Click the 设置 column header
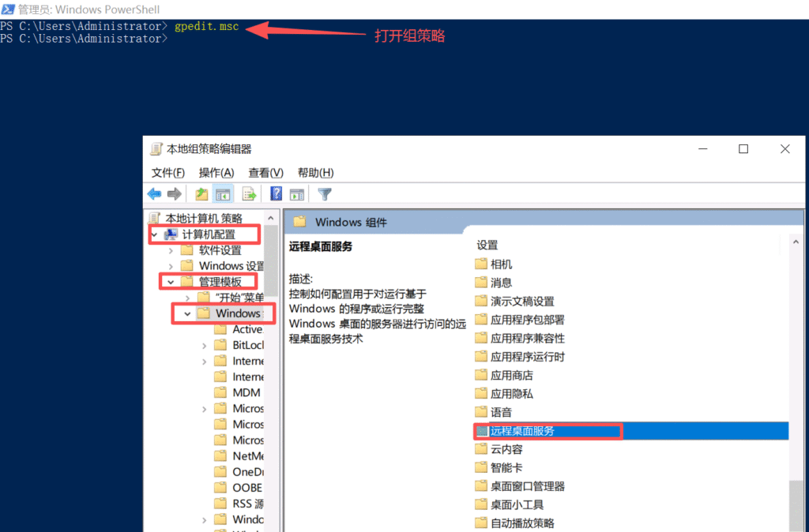809x532 pixels. coord(487,245)
